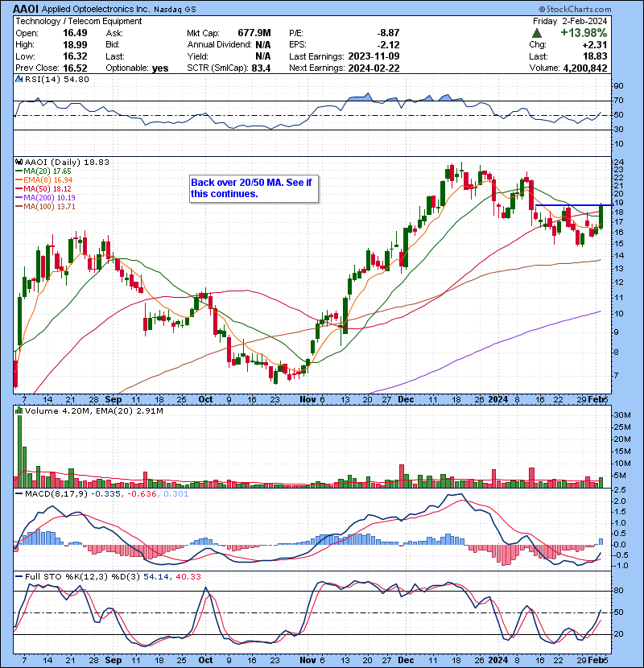
Task: Select the stochastic %D value 40.33
Action: click(188, 577)
